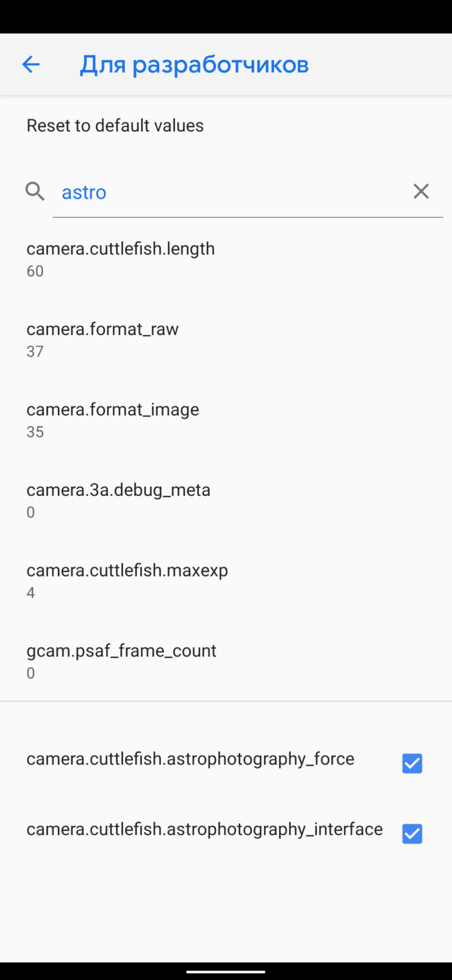Open gcam.psaf_frame_count setting

click(226, 662)
